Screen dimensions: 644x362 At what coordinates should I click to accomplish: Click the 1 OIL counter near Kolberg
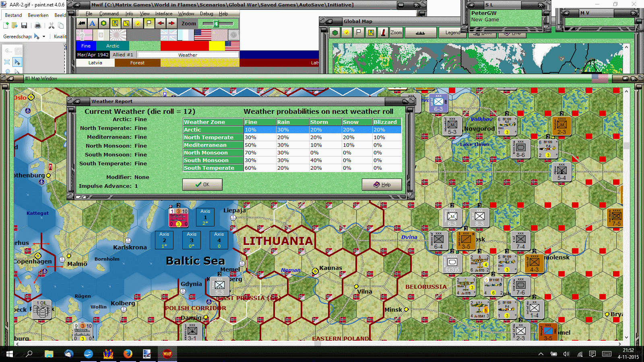(42, 309)
